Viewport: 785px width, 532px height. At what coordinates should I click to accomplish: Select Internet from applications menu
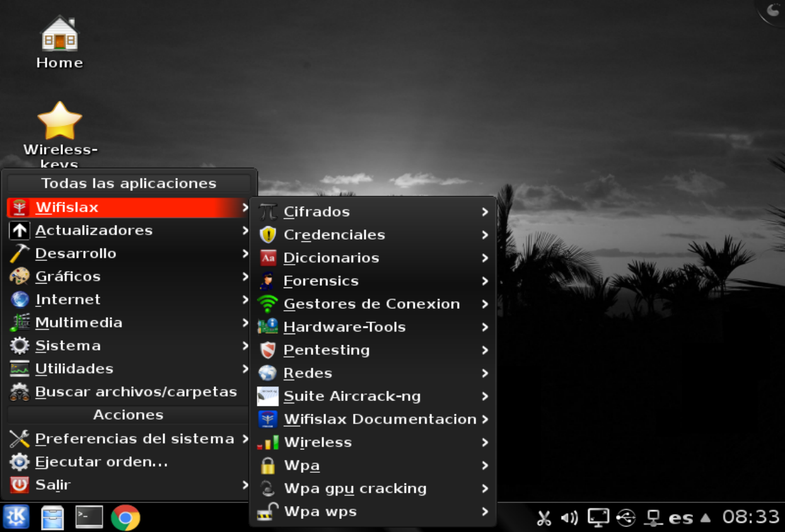point(128,299)
